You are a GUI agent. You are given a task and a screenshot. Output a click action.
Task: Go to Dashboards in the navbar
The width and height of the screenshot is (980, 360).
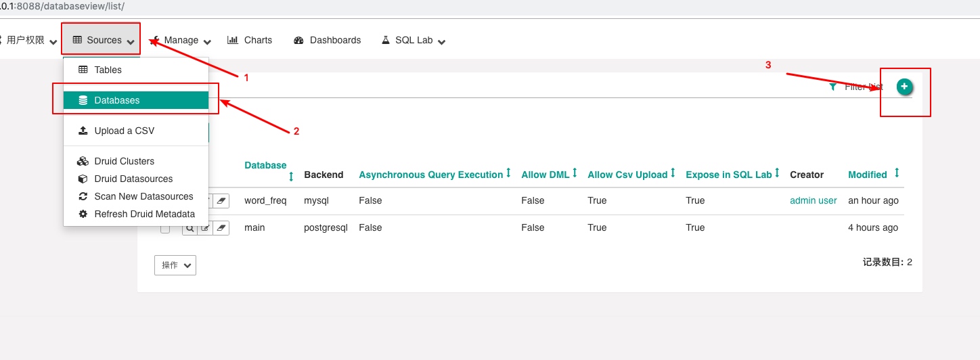coord(328,40)
